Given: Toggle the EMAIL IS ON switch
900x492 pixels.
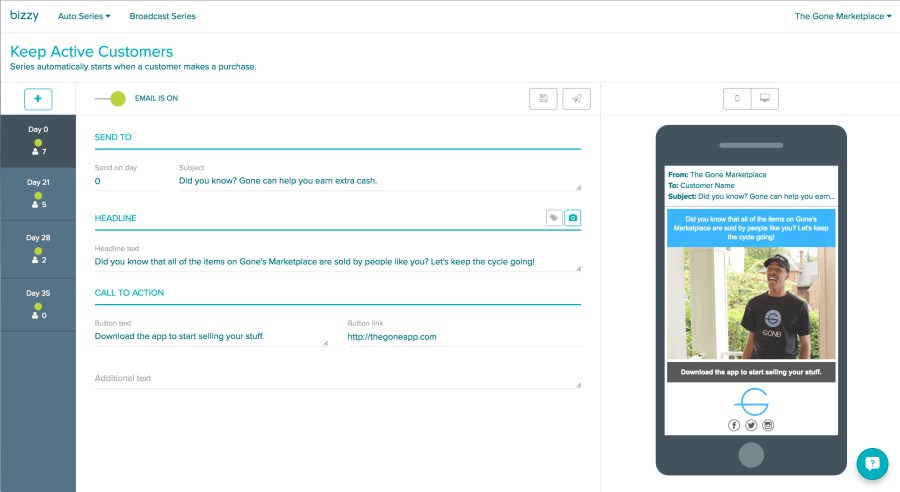Looking at the screenshot, I should coord(111,99).
